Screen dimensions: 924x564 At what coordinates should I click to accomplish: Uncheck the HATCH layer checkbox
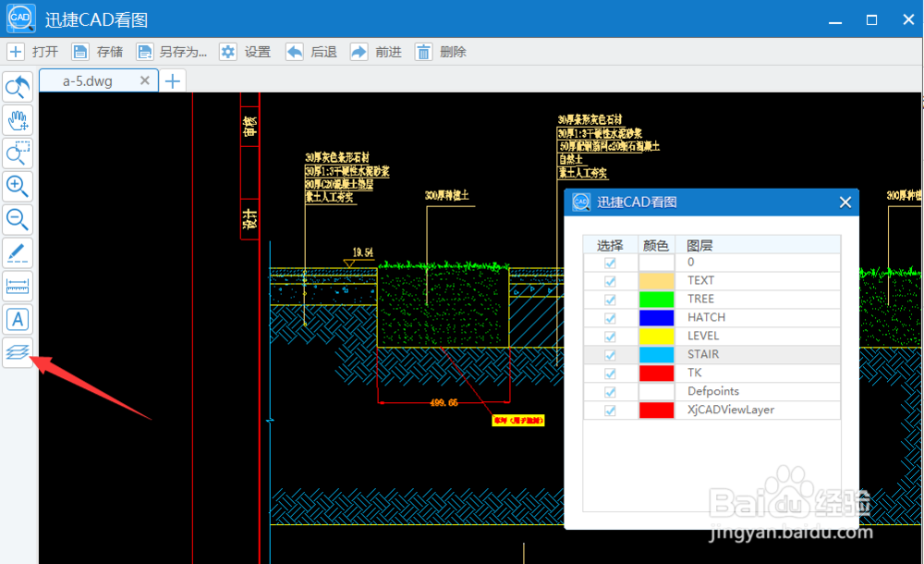[x=610, y=318]
